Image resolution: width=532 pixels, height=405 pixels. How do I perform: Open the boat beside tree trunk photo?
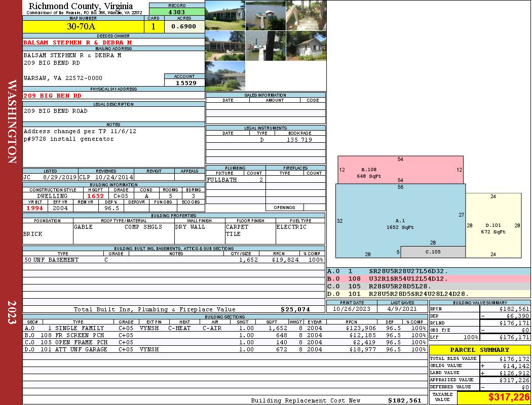pyautogui.click(x=265, y=46)
